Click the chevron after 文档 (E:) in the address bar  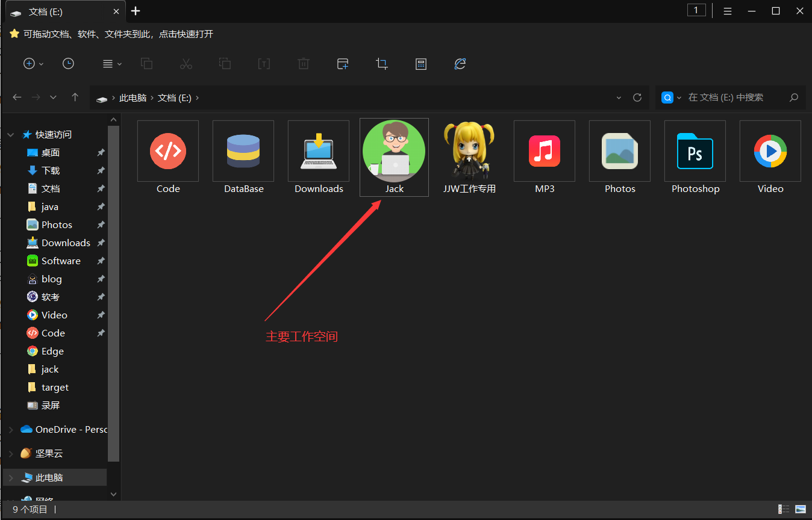(x=197, y=97)
